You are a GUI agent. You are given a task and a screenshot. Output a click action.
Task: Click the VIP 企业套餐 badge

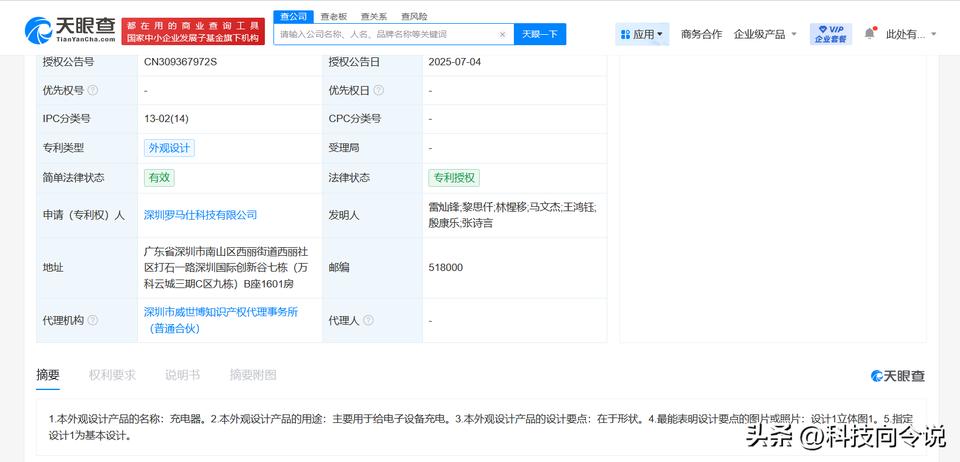point(831,34)
